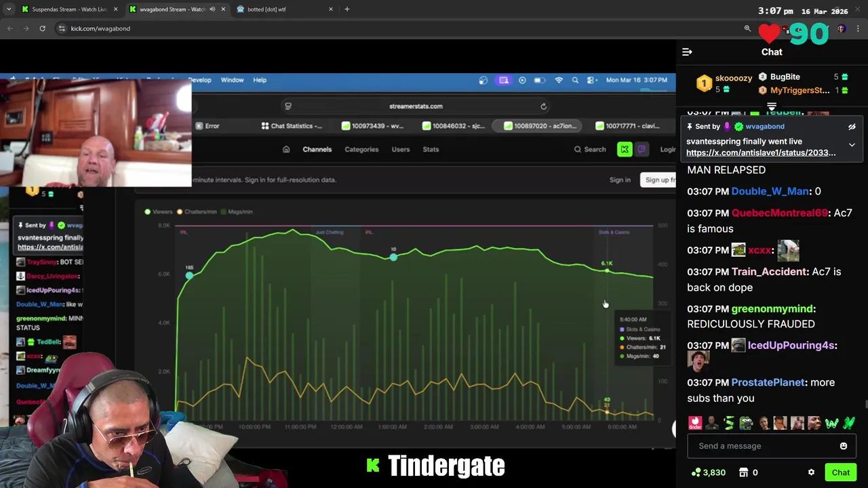Image resolution: width=868 pixels, height=488 pixels.
Task: Open Users in StreamerStats navigation
Action: (400, 150)
